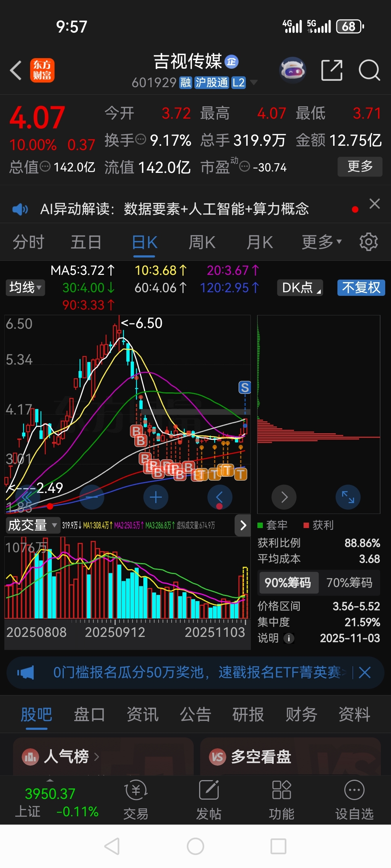Image resolution: width=391 pixels, height=868 pixels.
Task: Open 研报 tab
Action: pos(248,714)
